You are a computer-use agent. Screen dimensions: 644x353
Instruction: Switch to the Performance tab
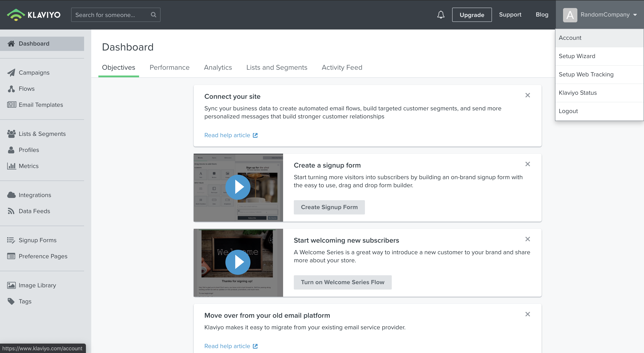pyautogui.click(x=169, y=67)
